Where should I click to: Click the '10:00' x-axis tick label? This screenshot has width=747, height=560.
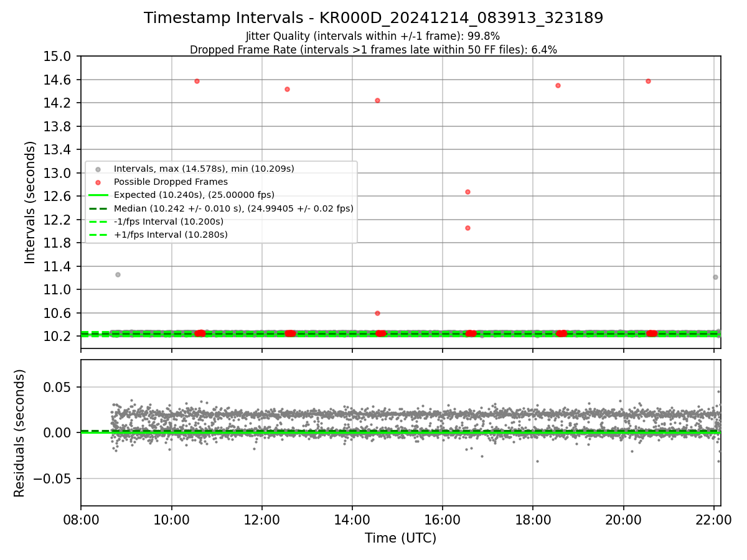pyautogui.click(x=171, y=519)
